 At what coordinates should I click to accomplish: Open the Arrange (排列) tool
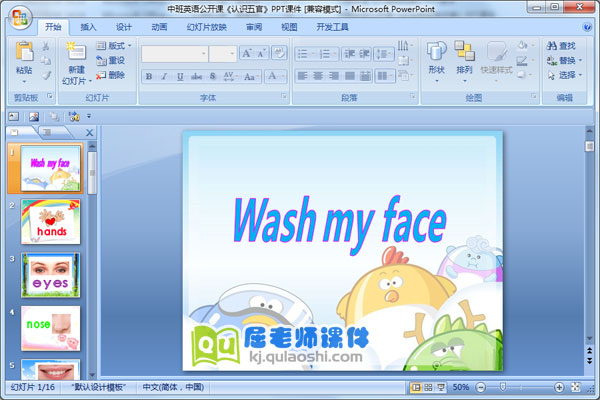click(464, 58)
